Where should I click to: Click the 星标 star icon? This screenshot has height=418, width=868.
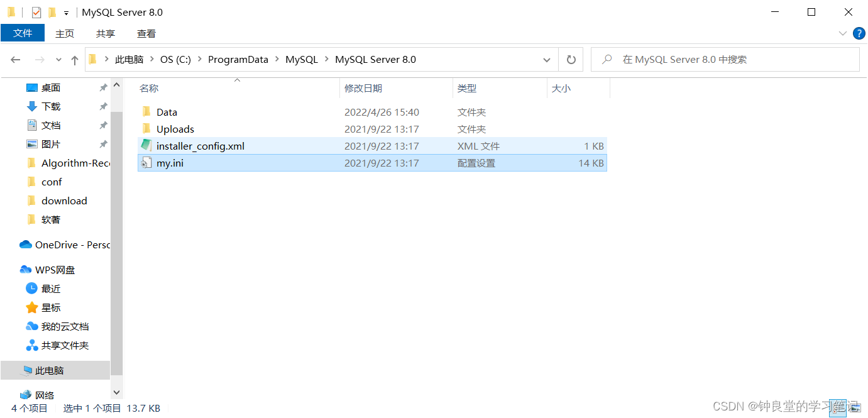[32, 307]
